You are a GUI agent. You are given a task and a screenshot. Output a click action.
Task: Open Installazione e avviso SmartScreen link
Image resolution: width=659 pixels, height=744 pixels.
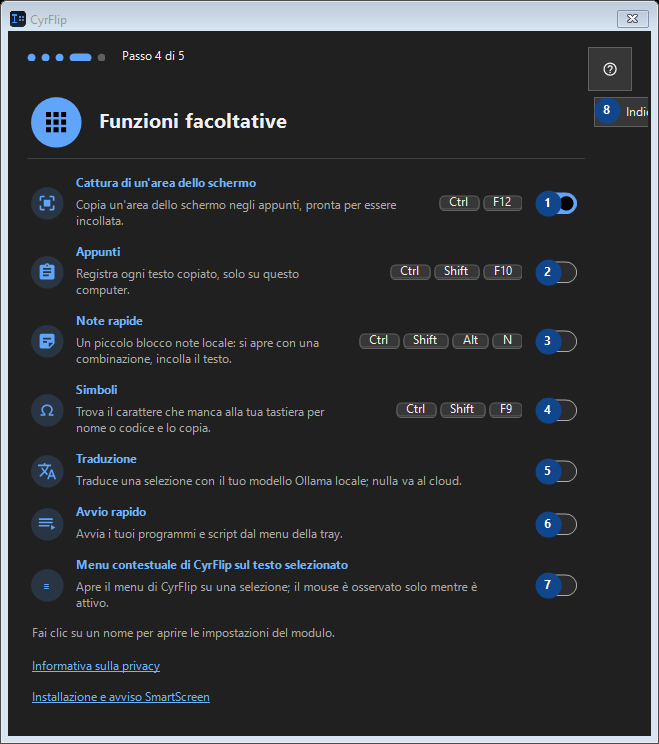(121, 697)
